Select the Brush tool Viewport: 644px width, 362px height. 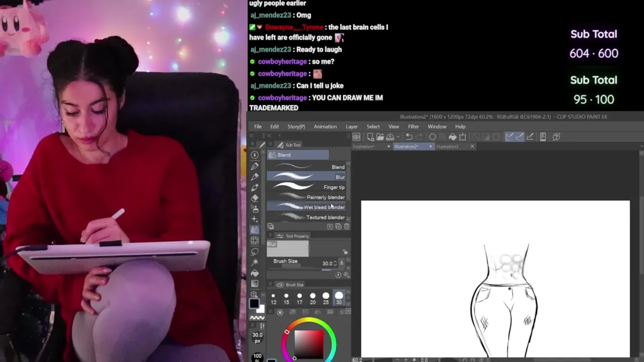tap(255, 188)
